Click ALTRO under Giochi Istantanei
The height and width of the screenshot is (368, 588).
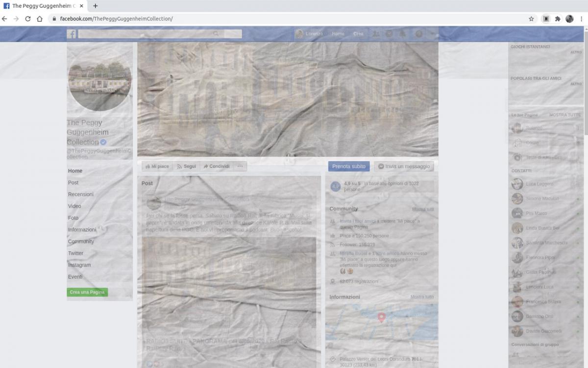point(576,52)
